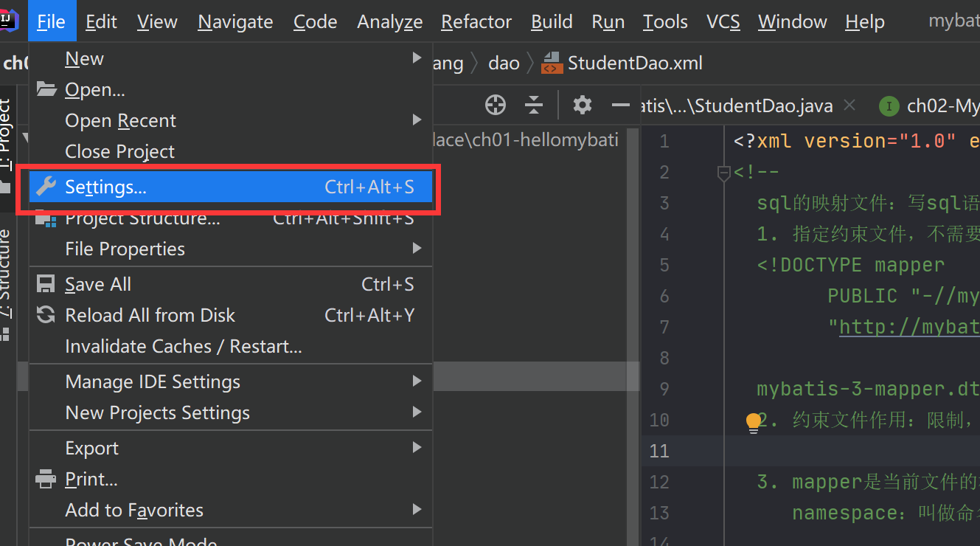Hide the Project panel with minus icon

click(621, 106)
